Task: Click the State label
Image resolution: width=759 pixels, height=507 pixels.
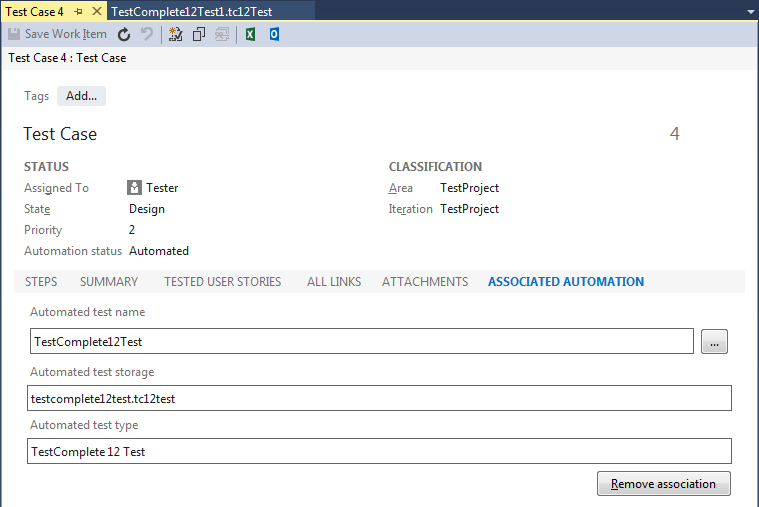Action: click(x=37, y=209)
